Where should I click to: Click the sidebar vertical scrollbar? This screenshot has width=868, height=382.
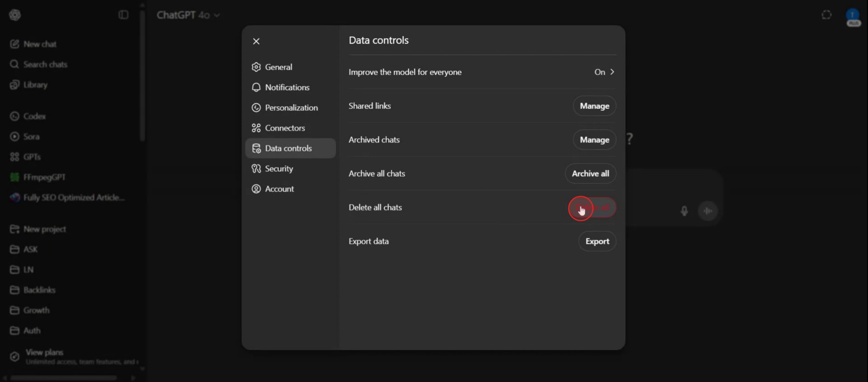[x=143, y=76]
